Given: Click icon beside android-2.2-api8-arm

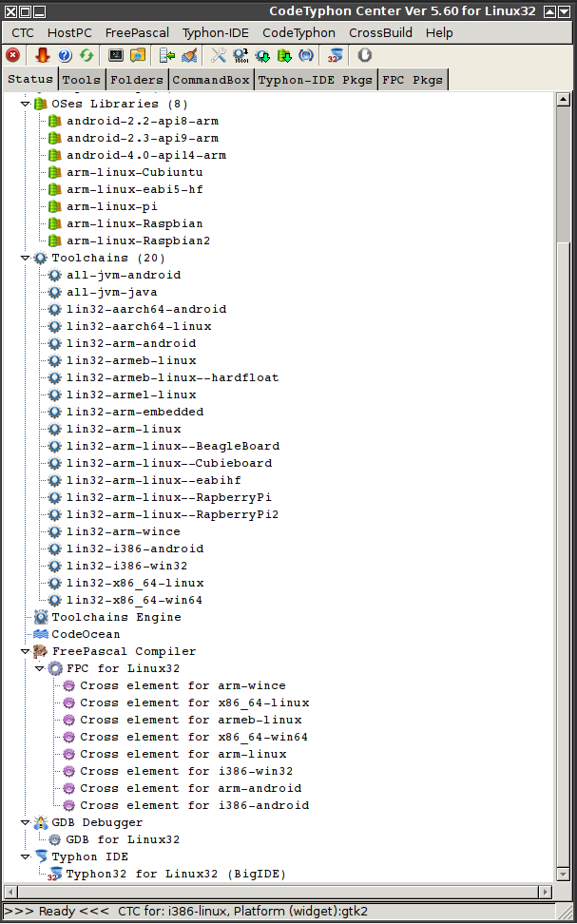Looking at the screenshot, I should click(x=55, y=122).
